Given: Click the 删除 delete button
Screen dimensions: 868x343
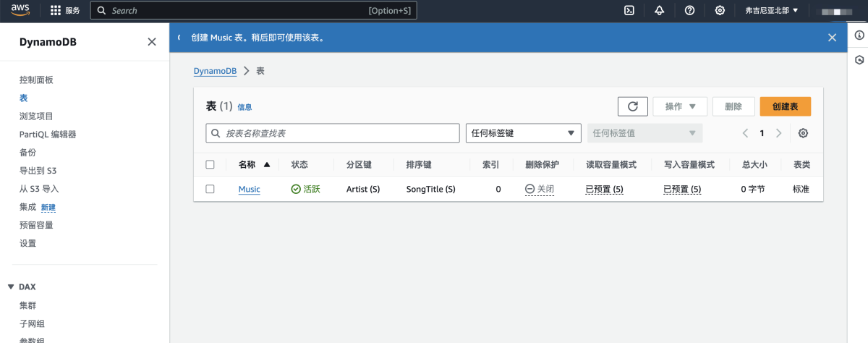Looking at the screenshot, I should click(733, 106).
